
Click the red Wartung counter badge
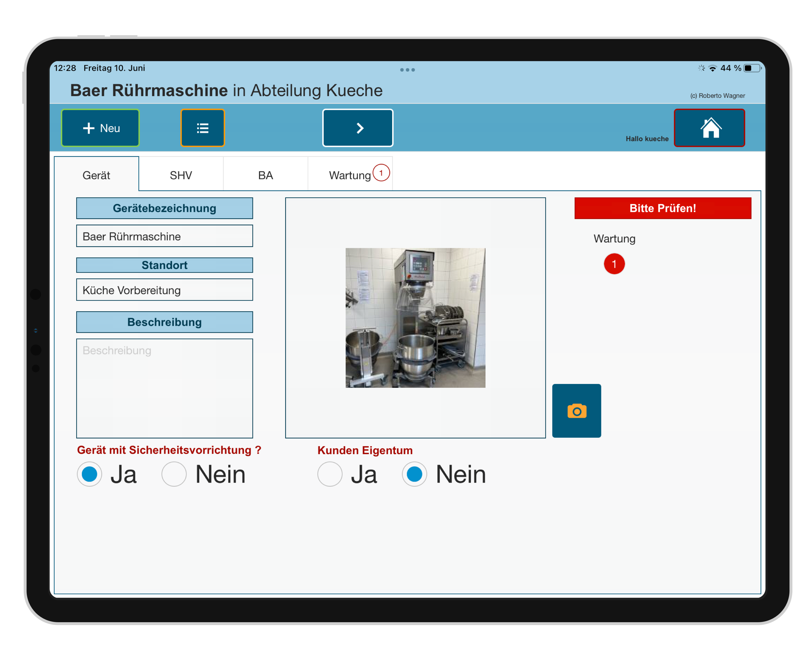614,264
